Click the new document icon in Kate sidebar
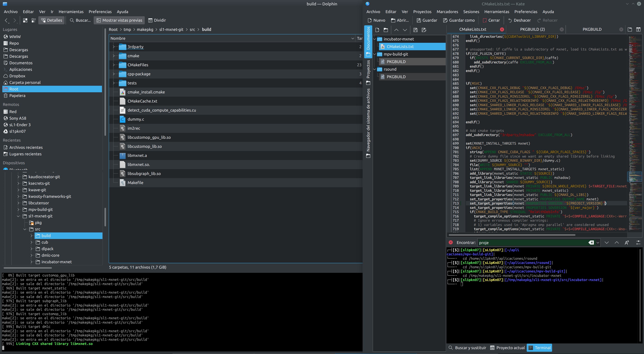644x354 pixels. [x=377, y=30]
